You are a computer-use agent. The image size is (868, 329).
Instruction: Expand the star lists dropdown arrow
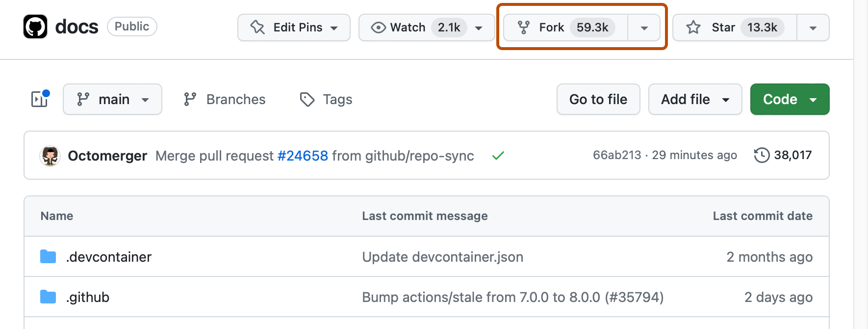point(813,28)
